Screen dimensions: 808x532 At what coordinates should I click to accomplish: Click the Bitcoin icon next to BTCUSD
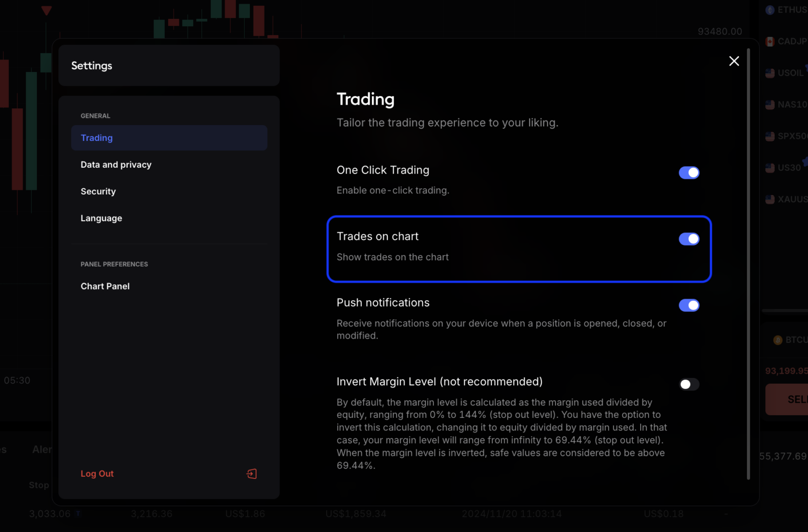pyautogui.click(x=777, y=340)
